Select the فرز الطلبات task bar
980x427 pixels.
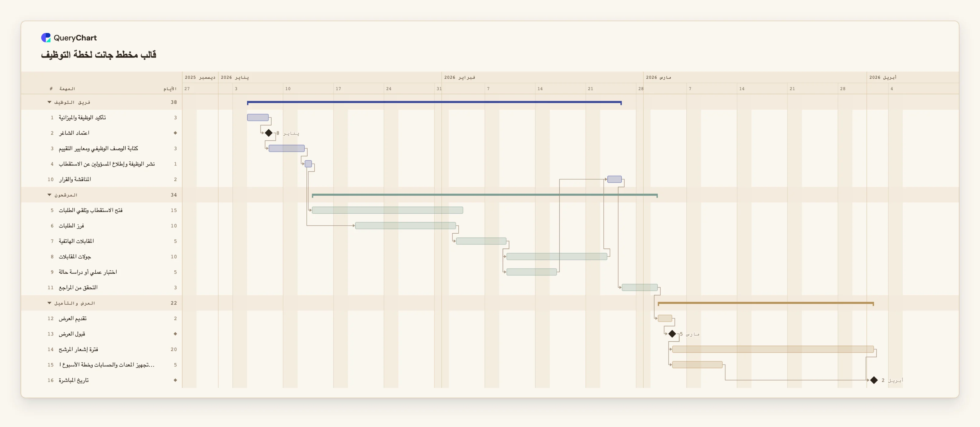[x=406, y=225]
